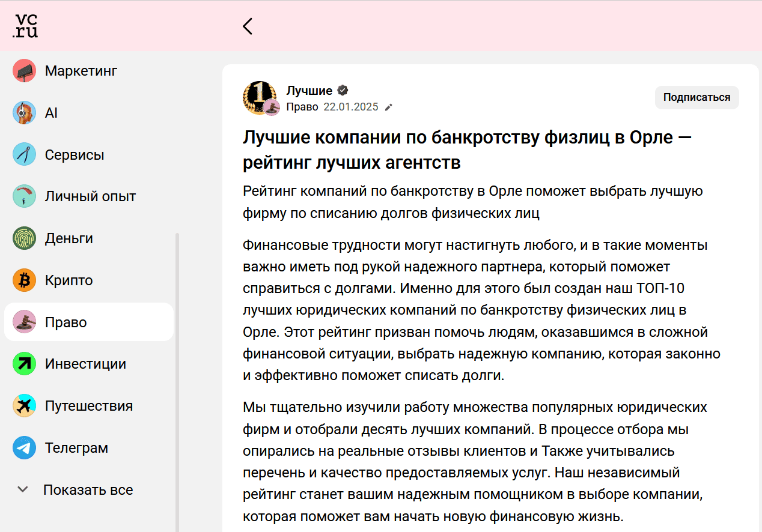This screenshot has width=762, height=532.
Task: Select the highlighted Право section
Action: (x=89, y=322)
